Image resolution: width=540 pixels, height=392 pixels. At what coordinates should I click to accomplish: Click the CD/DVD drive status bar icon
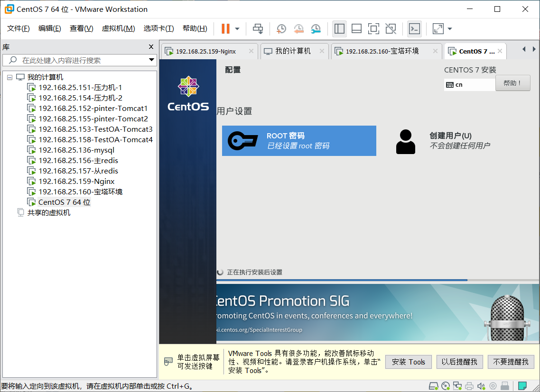pos(446,386)
